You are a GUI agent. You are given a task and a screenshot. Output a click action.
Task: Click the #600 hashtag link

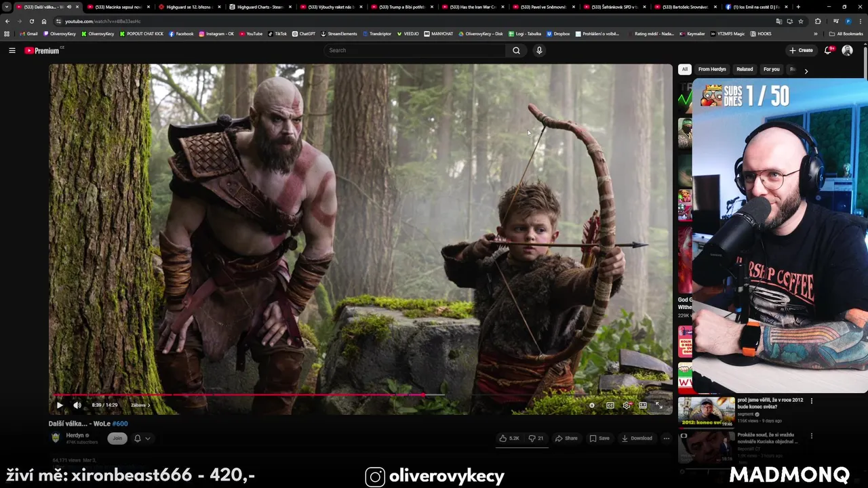coord(119,424)
